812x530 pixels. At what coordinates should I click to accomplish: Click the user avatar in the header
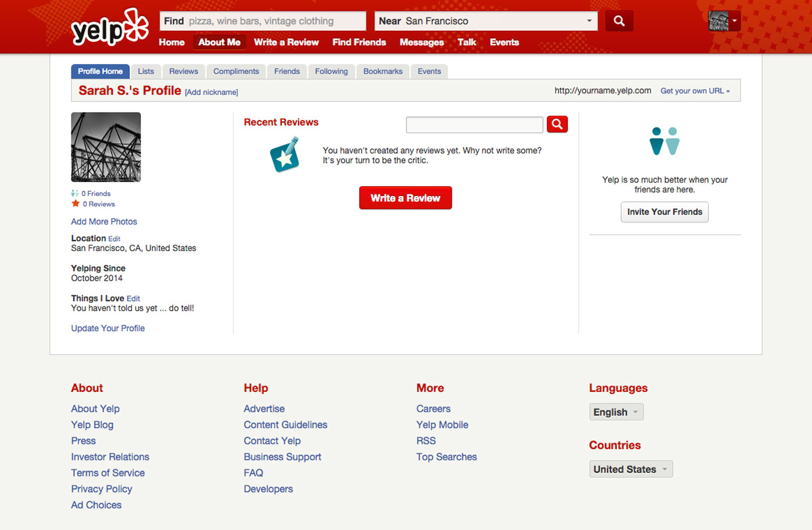(719, 21)
